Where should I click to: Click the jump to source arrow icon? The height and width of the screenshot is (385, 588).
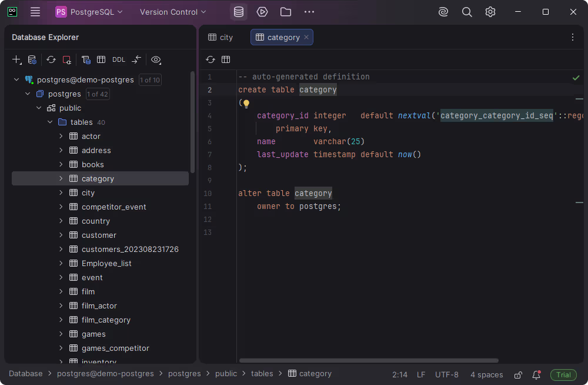pos(136,59)
